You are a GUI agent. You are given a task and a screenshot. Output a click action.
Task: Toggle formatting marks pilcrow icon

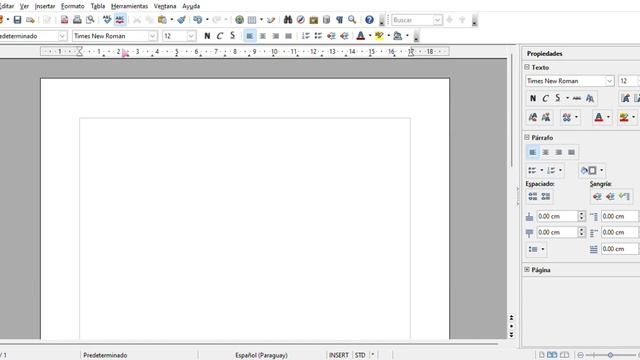tap(339, 20)
